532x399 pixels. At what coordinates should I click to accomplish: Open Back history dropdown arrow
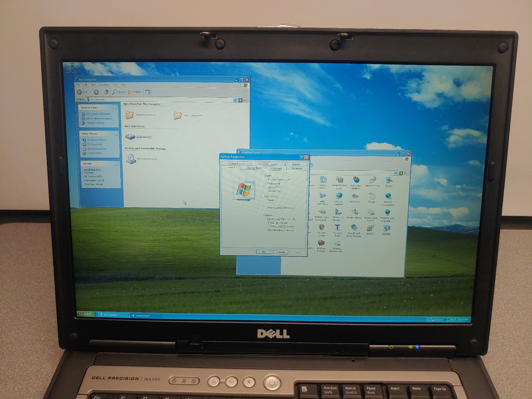[x=90, y=92]
